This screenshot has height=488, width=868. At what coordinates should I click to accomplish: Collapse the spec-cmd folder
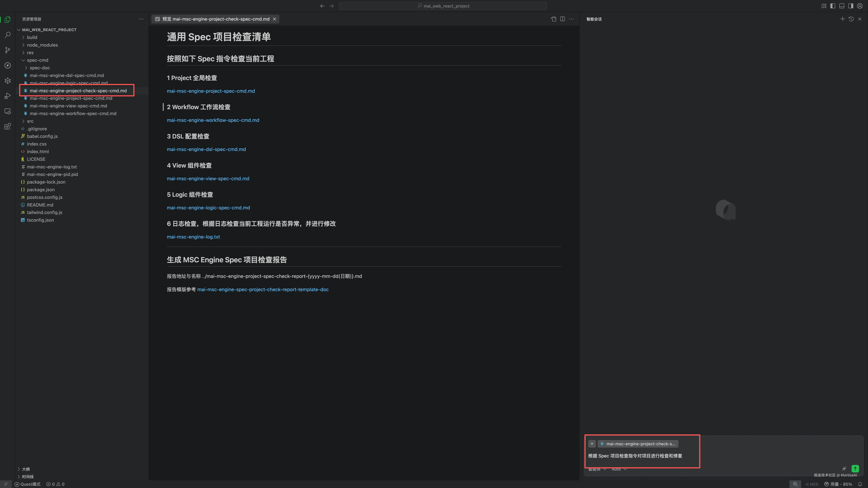(37, 60)
